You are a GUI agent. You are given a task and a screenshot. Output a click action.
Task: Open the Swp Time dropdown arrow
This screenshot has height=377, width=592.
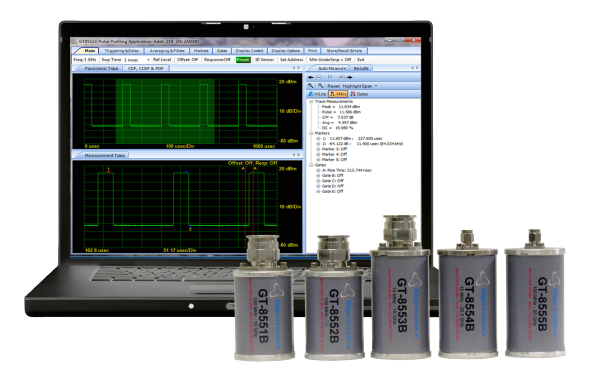pyautogui.click(x=148, y=60)
